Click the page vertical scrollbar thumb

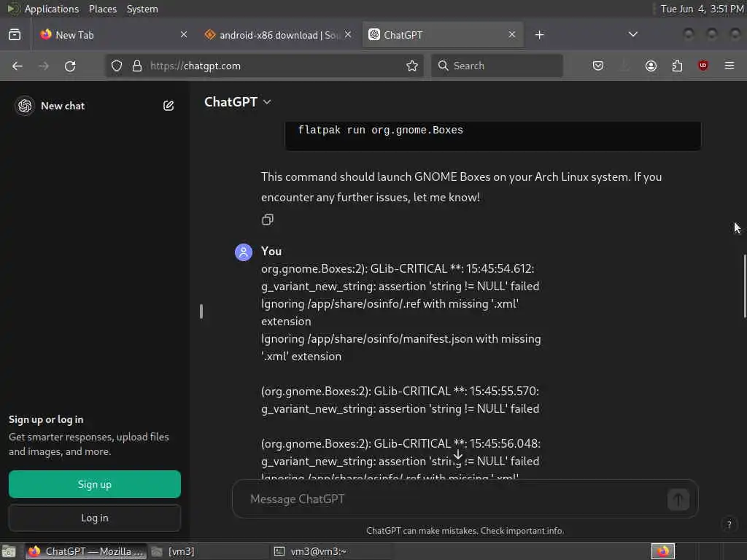[x=745, y=286]
